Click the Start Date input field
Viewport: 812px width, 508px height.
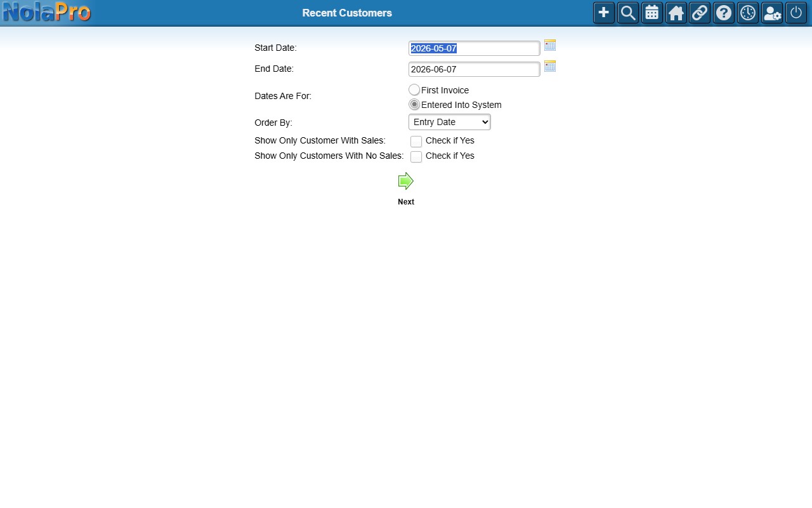tap(475, 48)
